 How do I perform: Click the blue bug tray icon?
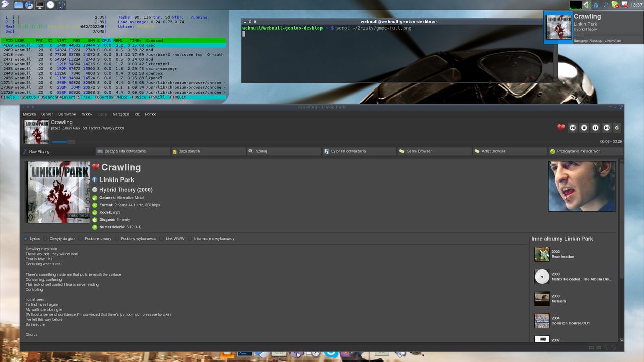(x=596, y=5)
